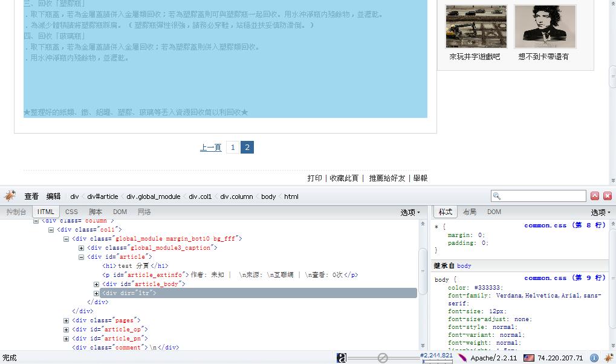Expand the div class="pages" node
Viewport: 616px width, 364px height.
(x=66, y=320)
